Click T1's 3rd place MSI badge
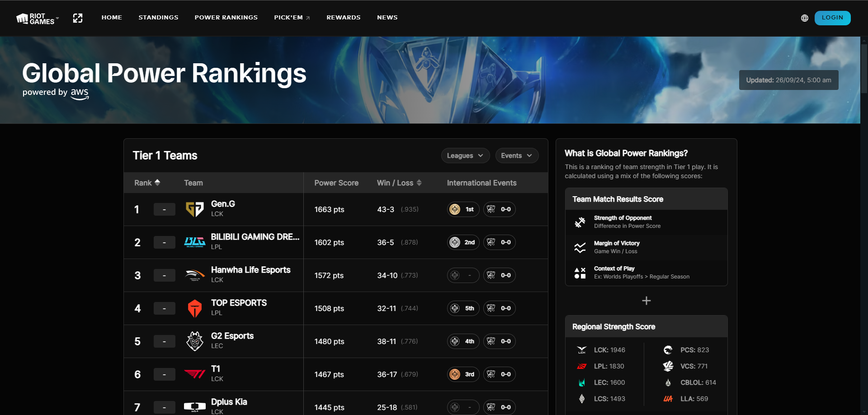868x415 pixels. (x=463, y=374)
